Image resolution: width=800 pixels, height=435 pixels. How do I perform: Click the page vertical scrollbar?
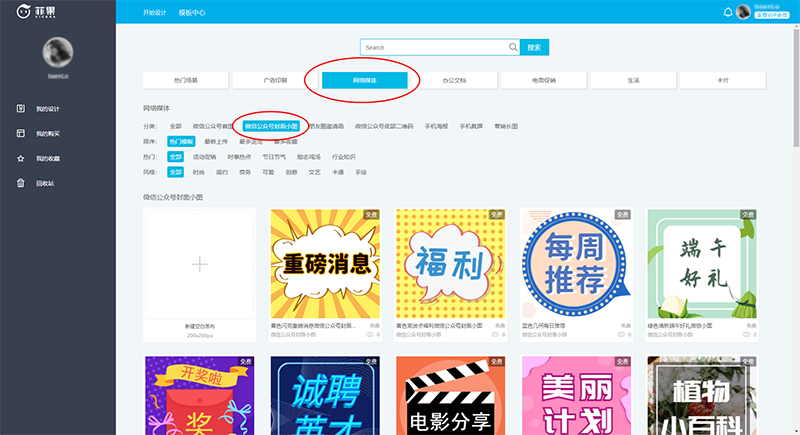tap(796, 87)
